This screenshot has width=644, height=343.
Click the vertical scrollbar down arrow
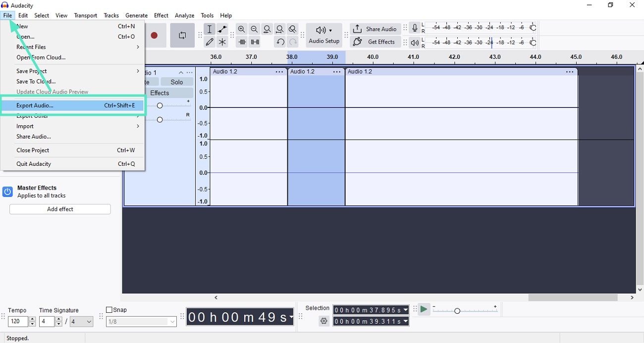(640, 290)
